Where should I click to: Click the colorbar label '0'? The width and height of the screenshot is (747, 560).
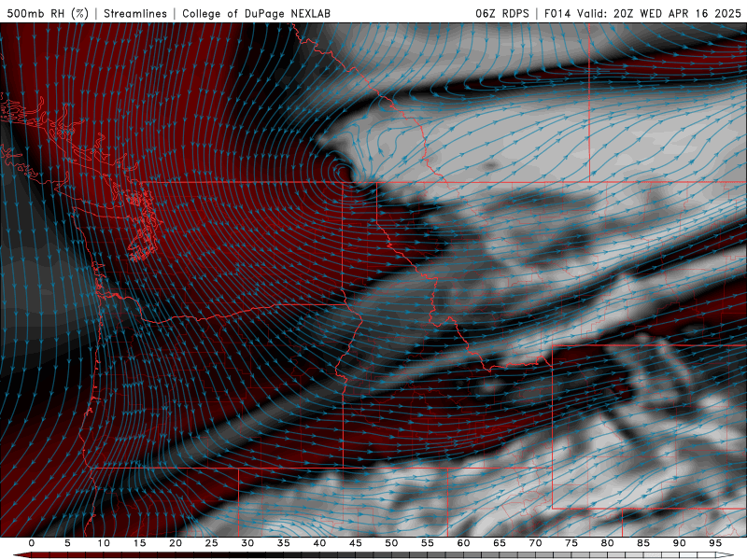pyautogui.click(x=32, y=543)
